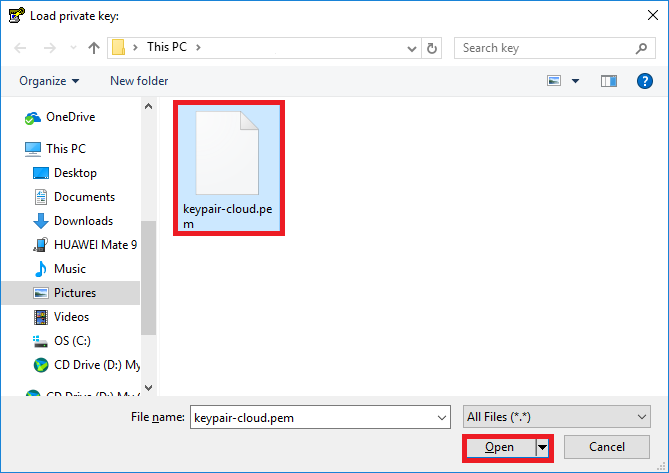The height and width of the screenshot is (473, 669).
Task: Click the Documents page icon
Action: 41,197
